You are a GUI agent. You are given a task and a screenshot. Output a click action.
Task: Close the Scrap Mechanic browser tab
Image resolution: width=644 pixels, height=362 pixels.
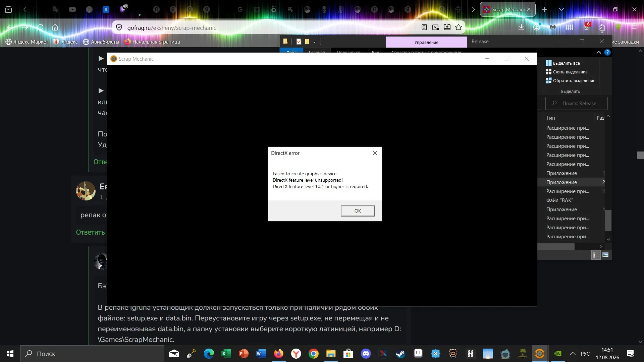coord(529,9)
